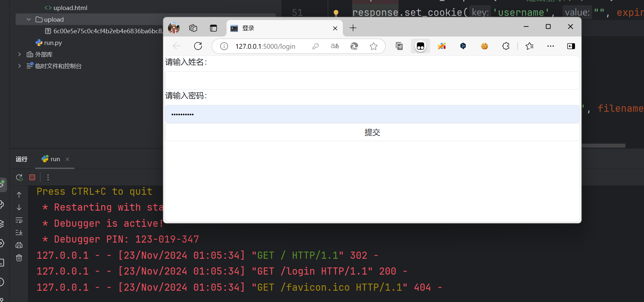Toggle the browser sidebar pane icon
644x302 pixels.
571,46
